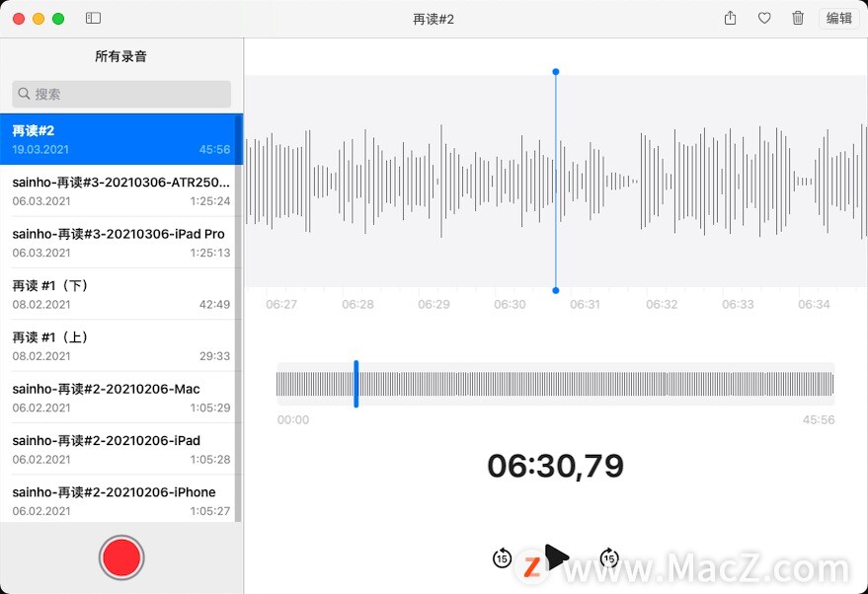868x594 pixels.
Task: Focus the 搜索 search field
Action: [121, 94]
